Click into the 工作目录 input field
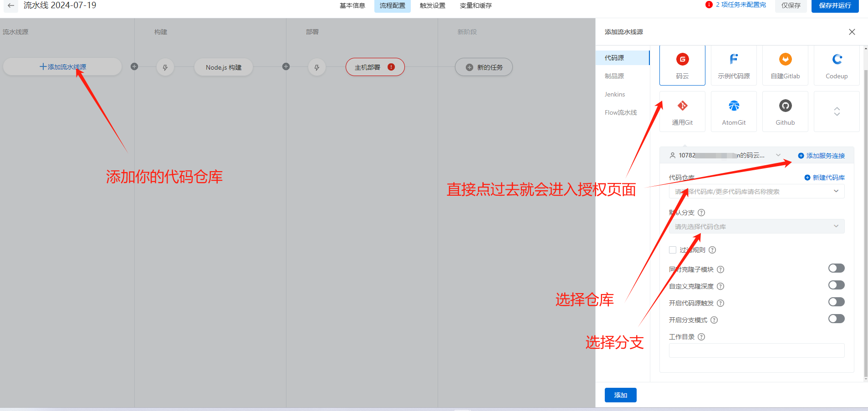Image resolution: width=868 pixels, height=411 pixels. pyautogui.click(x=756, y=350)
